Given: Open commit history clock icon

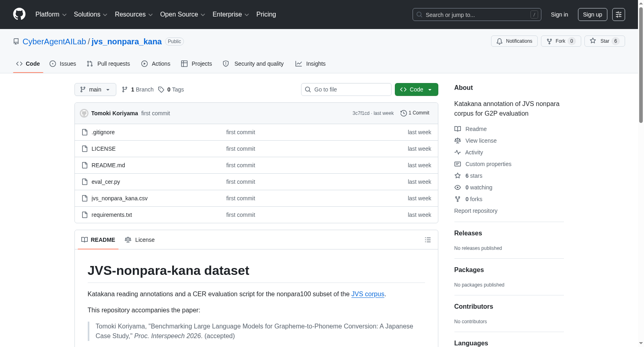Looking at the screenshot, I should [404, 113].
